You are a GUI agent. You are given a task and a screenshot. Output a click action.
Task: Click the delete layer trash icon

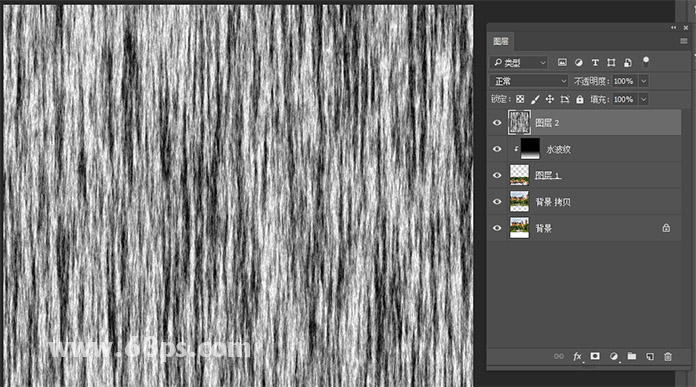[x=668, y=356]
